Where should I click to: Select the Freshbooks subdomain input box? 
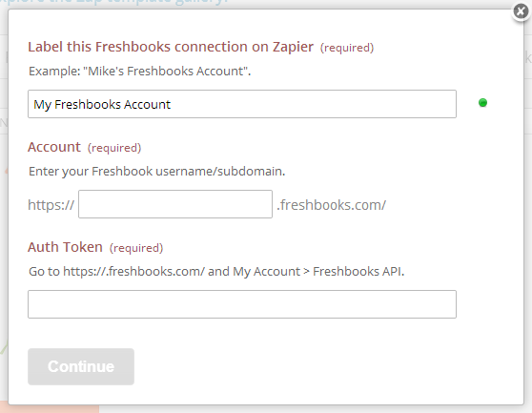[175, 204]
